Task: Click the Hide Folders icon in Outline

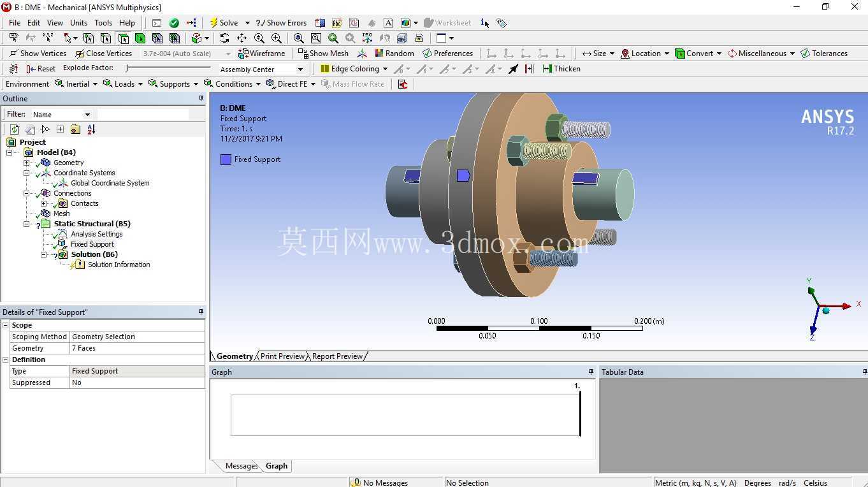Action: 75,129
